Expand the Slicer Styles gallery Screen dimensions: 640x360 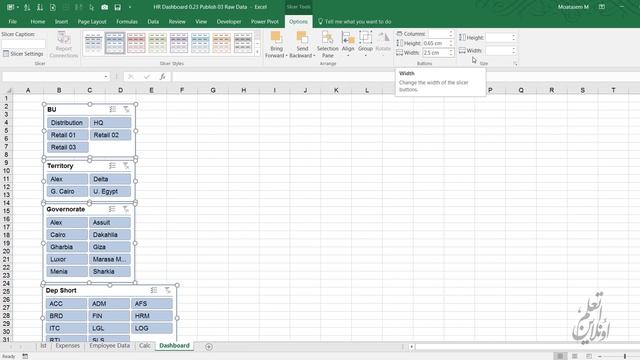point(257,52)
